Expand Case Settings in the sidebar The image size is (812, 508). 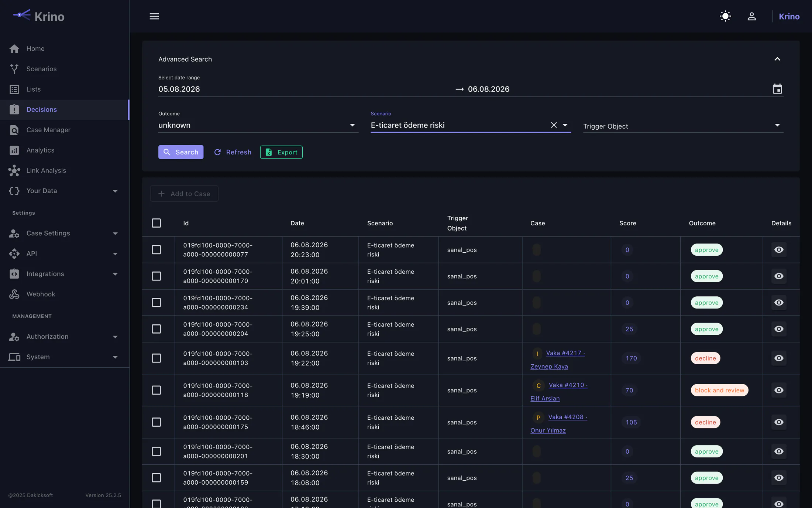tap(65, 233)
